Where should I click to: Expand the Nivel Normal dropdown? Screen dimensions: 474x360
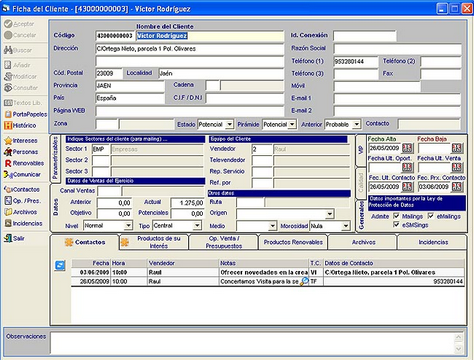[128, 226]
